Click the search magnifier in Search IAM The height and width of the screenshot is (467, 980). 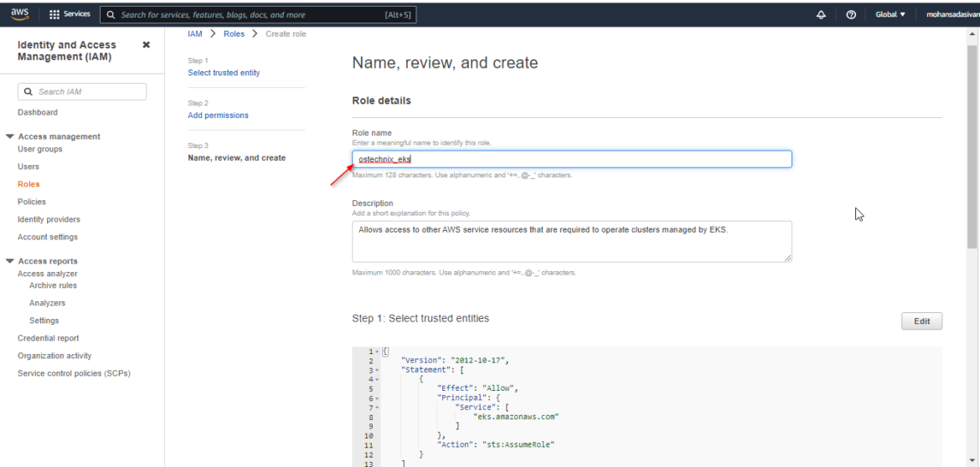click(28, 92)
